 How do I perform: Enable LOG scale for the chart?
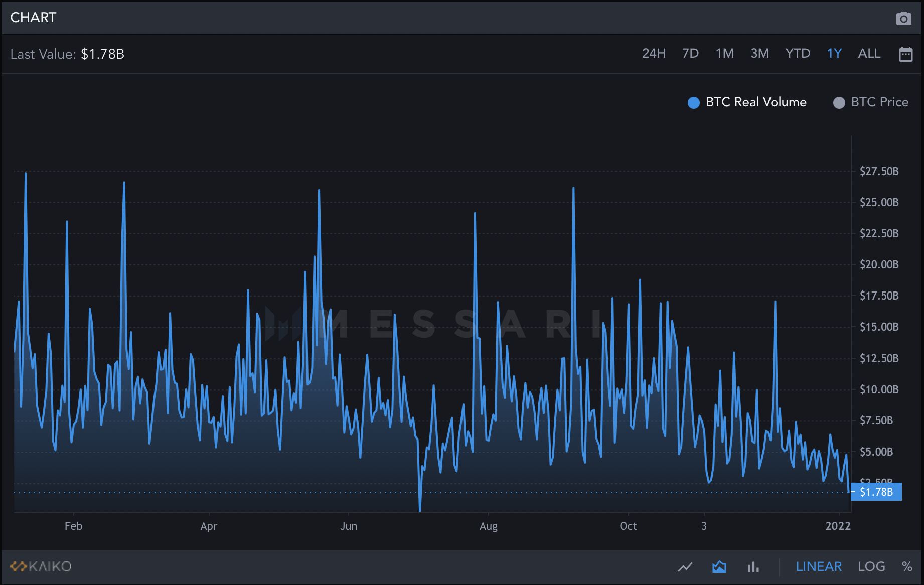(x=872, y=566)
